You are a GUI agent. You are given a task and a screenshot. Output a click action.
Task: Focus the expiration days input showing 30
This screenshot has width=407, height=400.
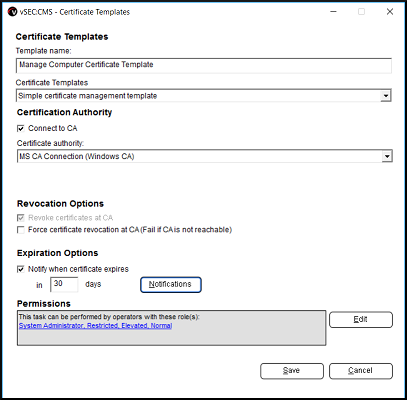[64, 284]
